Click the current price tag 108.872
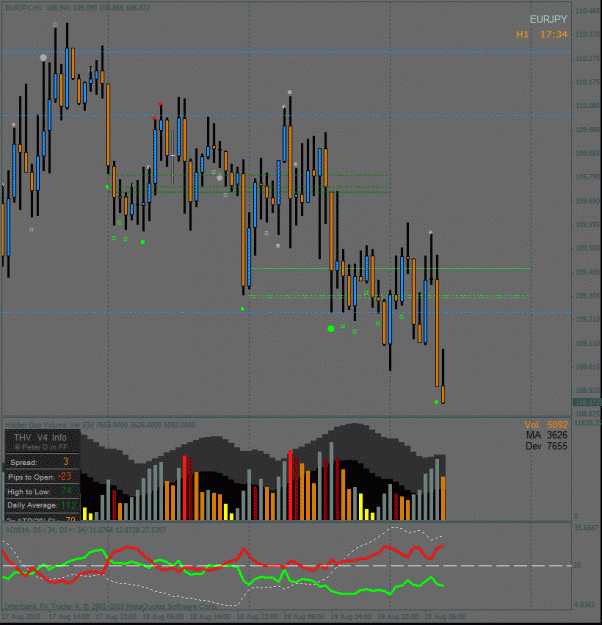Viewport: 602px width, 625px height. tap(587, 402)
